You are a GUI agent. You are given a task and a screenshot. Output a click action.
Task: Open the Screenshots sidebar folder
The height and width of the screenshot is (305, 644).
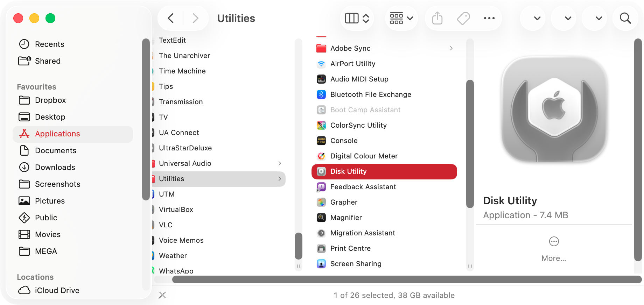pyautogui.click(x=73, y=184)
